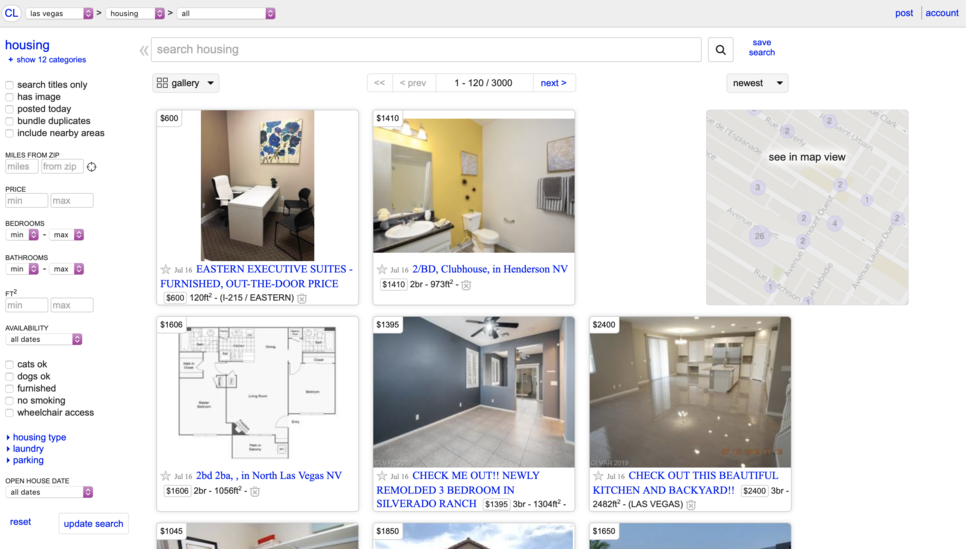Click the magnifier search button
966x549 pixels.
tap(720, 49)
